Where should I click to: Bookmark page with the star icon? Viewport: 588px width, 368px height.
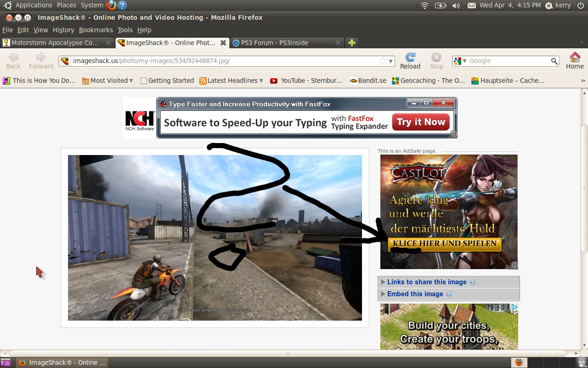[x=383, y=61]
